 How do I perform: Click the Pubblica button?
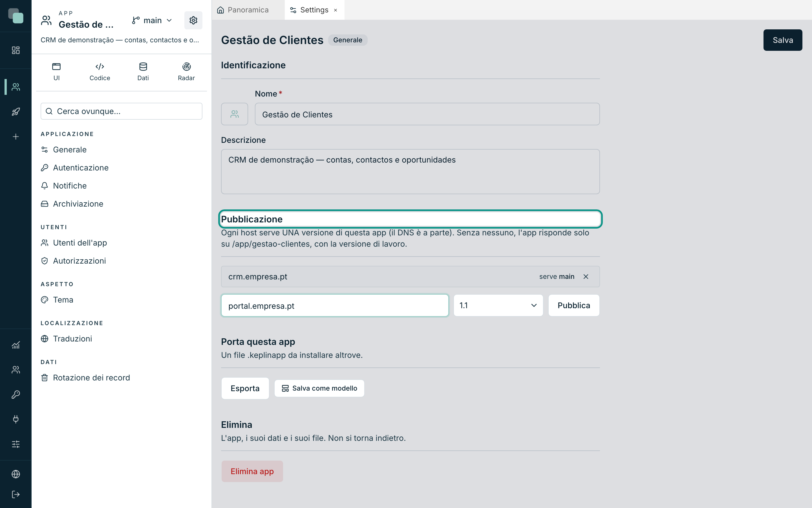coord(574,305)
